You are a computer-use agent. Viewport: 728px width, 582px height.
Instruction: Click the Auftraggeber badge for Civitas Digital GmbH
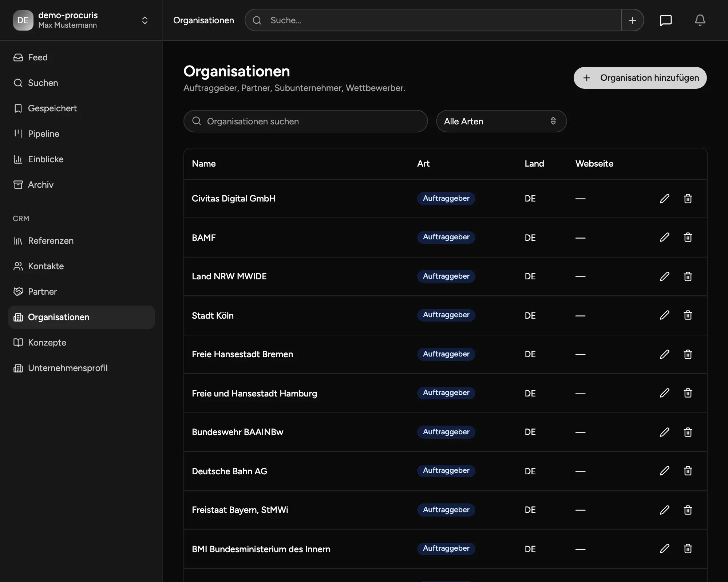[446, 199]
